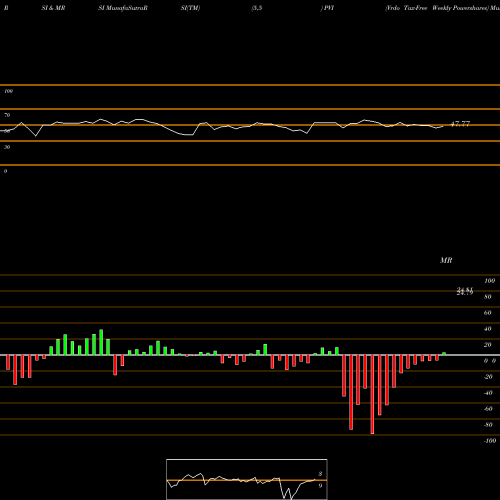The image size is (500, 500).
Task: Click the histogram axis label -40
Action: (x=488, y=393)
